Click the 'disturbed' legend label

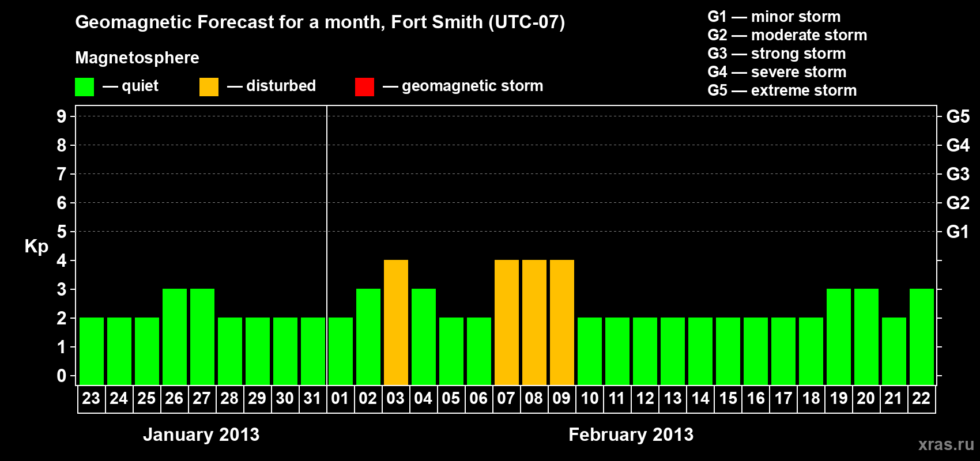coord(281,86)
